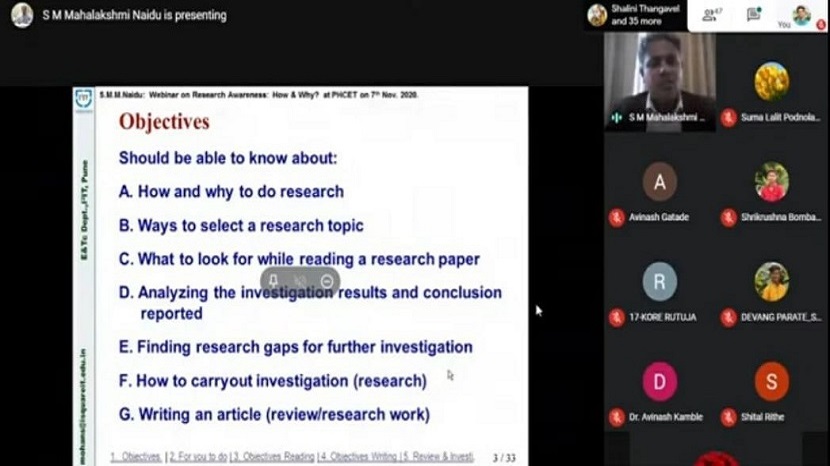Open the '1. Objectives' slide navigation link
Viewport: 830px width, 466px height.
[x=136, y=456]
